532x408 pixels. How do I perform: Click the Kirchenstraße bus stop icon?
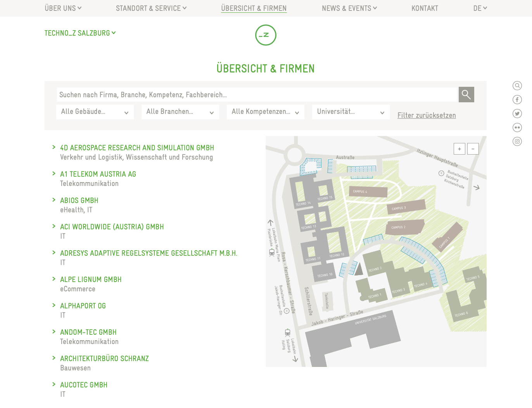click(x=441, y=173)
